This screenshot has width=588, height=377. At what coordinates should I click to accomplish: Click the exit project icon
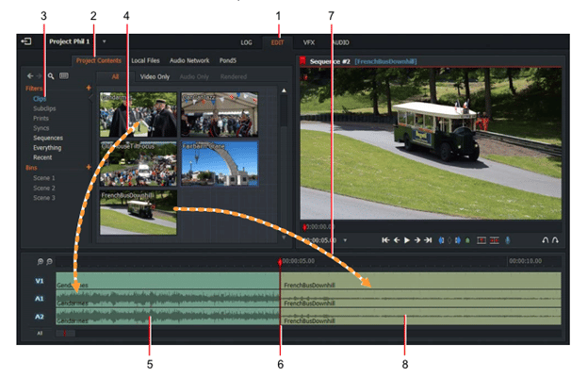pos(25,42)
